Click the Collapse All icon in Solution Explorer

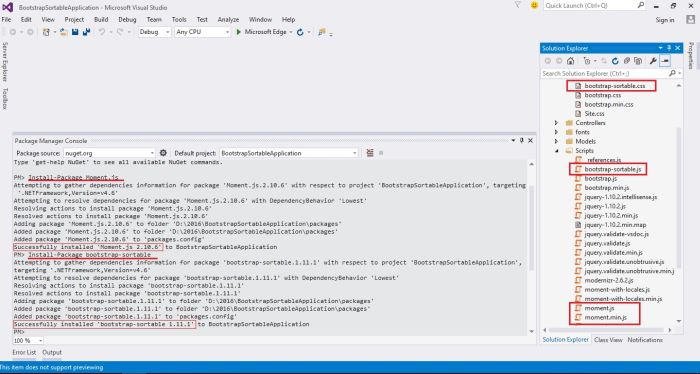(627, 61)
